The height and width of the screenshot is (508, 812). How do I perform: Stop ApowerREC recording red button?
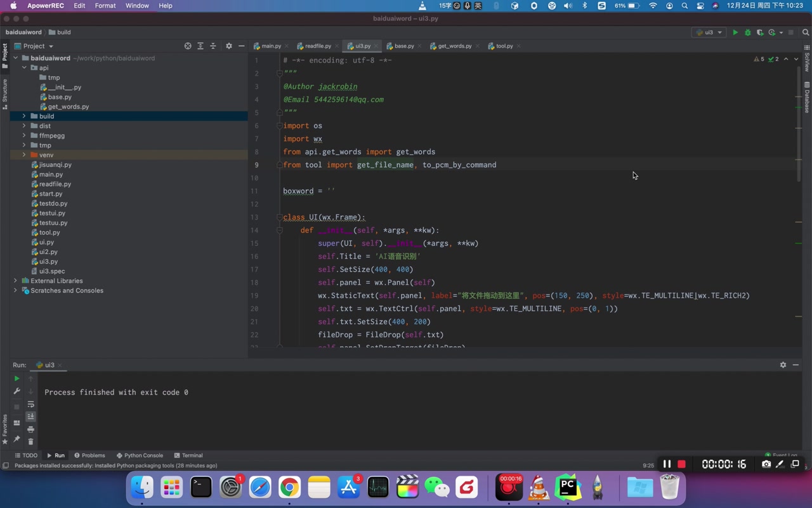point(681,464)
